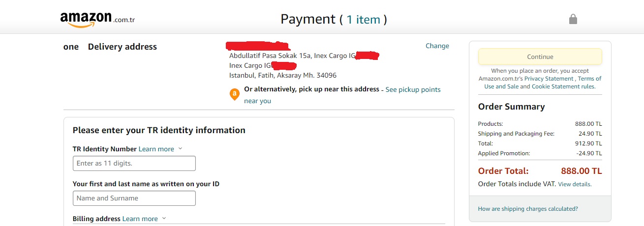View details of VAT in order totals
Viewport: 644px width, 226px height.
tap(575, 184)
